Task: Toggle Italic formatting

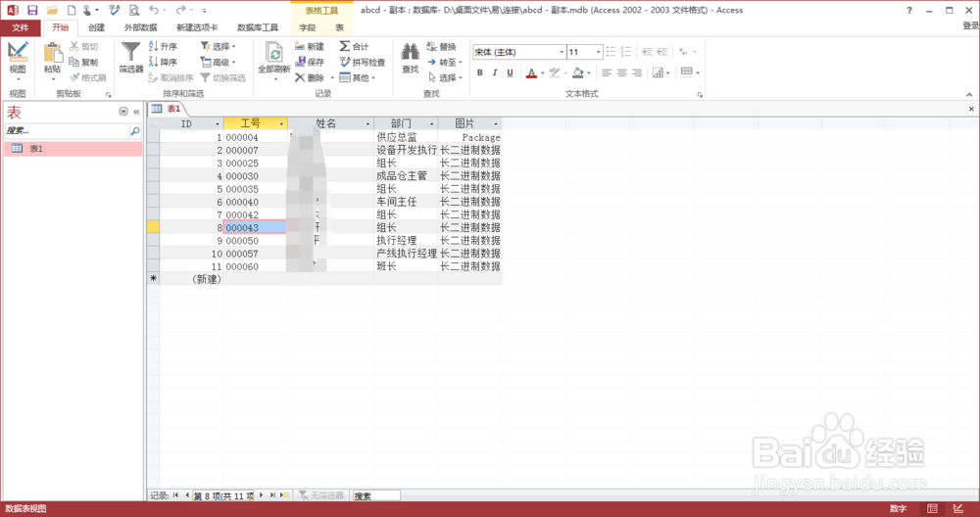Action: 495,73
